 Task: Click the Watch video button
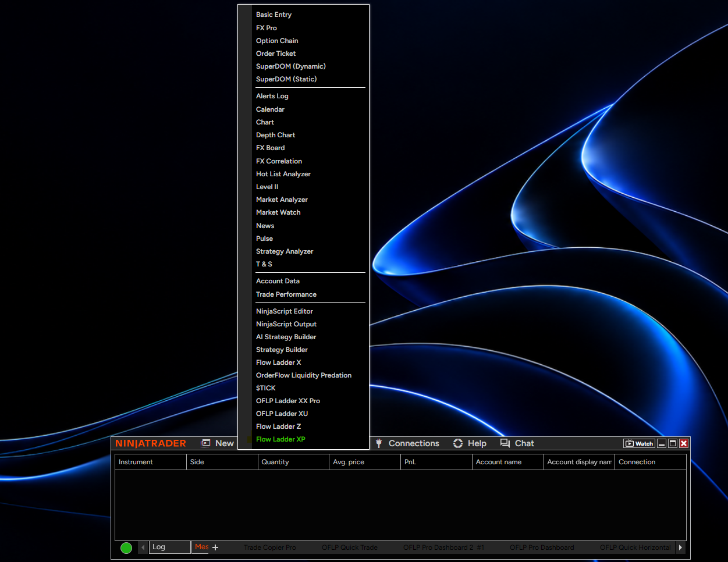(x=639, y=443)
